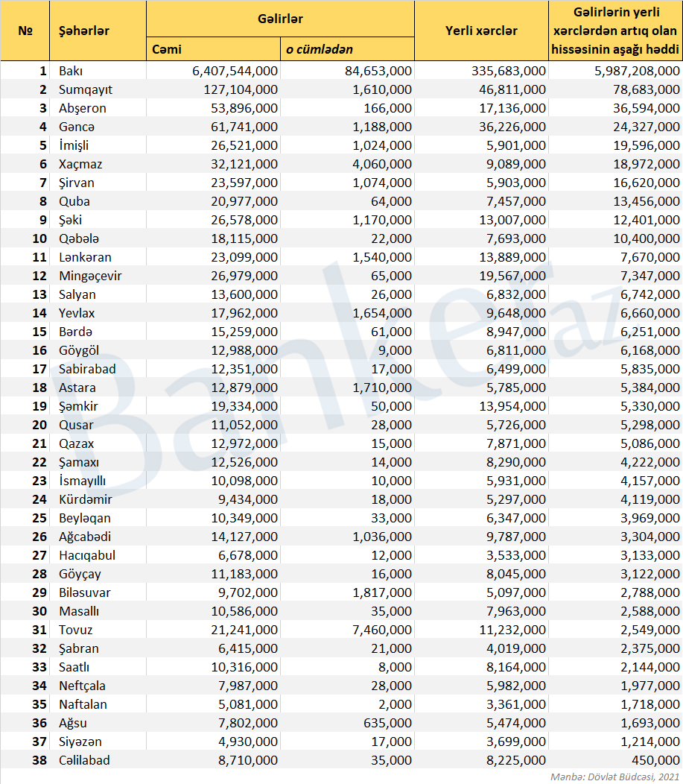Viewport: 683px width, 784px height.
Task: Select the Beyləqan city cell
Action: pos(98,518)
